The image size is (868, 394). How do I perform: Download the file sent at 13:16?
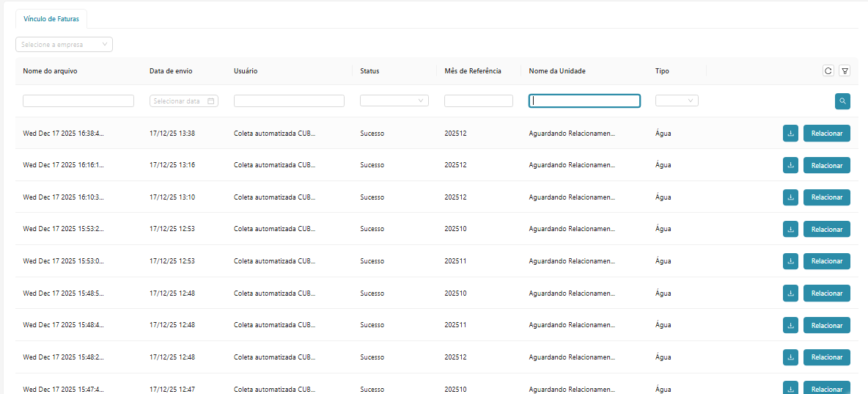[x=790, y=165]
